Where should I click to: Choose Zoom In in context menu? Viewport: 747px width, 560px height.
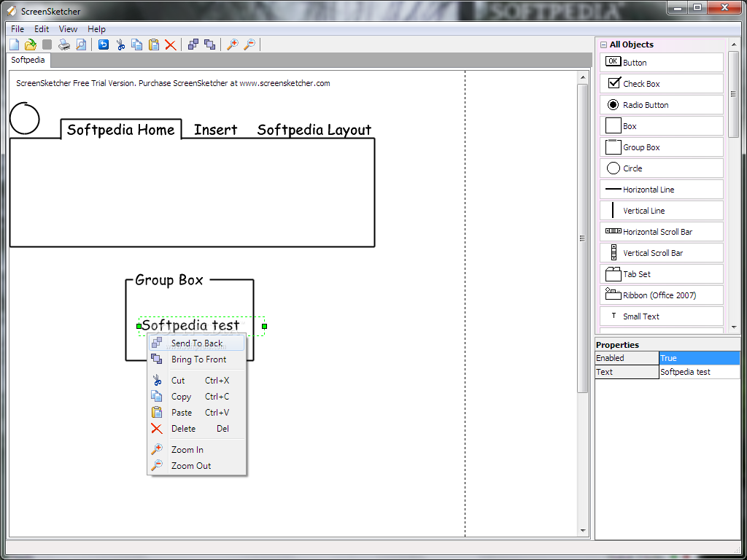pyautogui.click(x=197, y=449)
